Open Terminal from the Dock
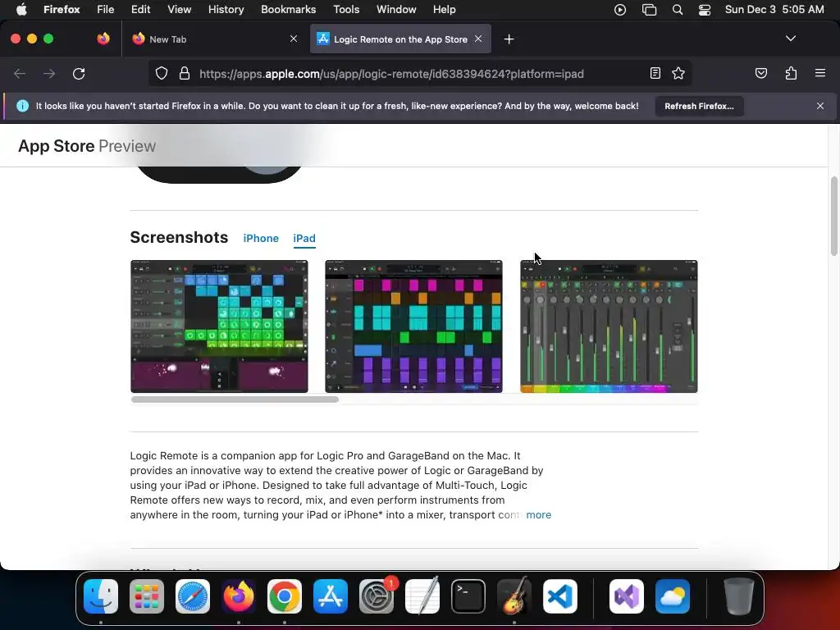Image resolution: width=840 pixels, height=630 pixels. coord(468,596)
